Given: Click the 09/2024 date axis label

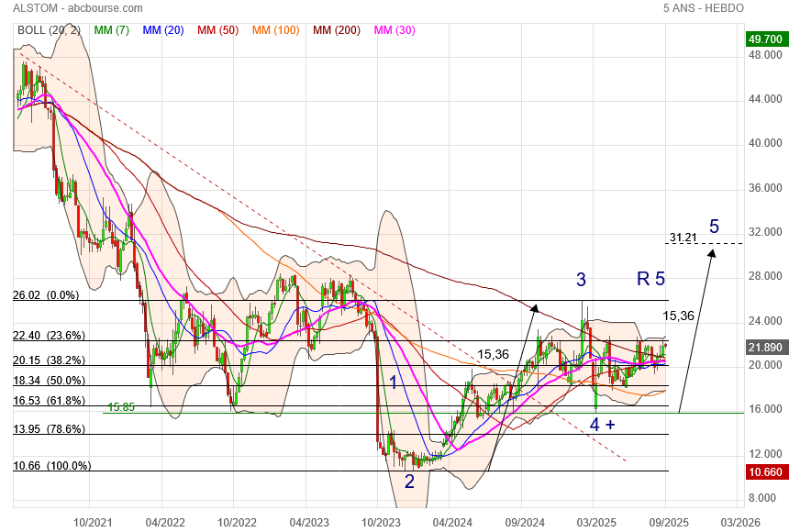Looking at the screenshot, I should pyautogui.click(x=525, y=523).
